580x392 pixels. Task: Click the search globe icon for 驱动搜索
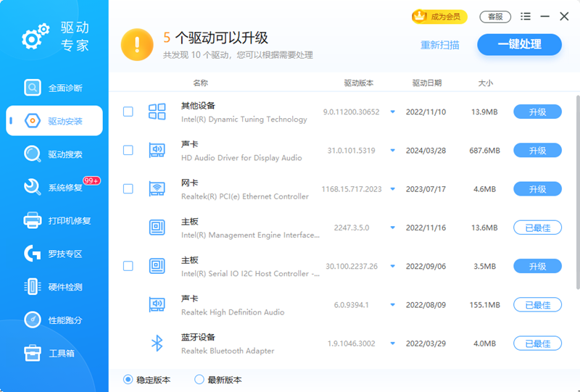click(x=33, y=154)
